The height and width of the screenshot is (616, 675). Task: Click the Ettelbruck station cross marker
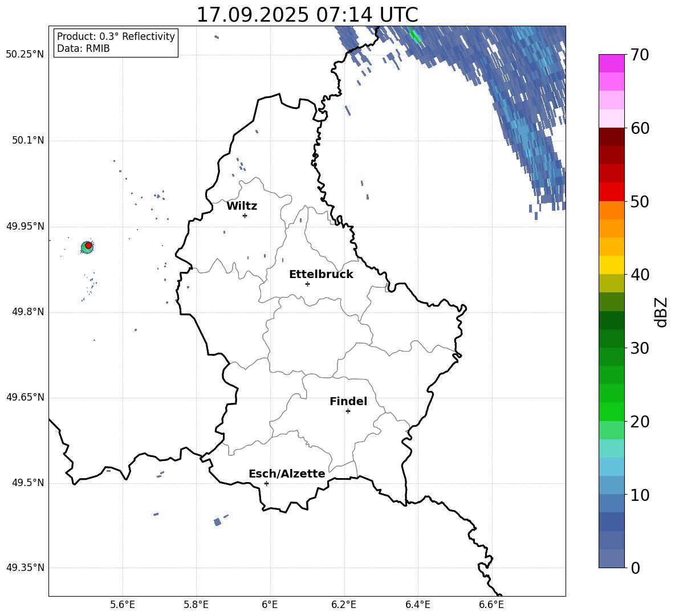click(307, 284)
